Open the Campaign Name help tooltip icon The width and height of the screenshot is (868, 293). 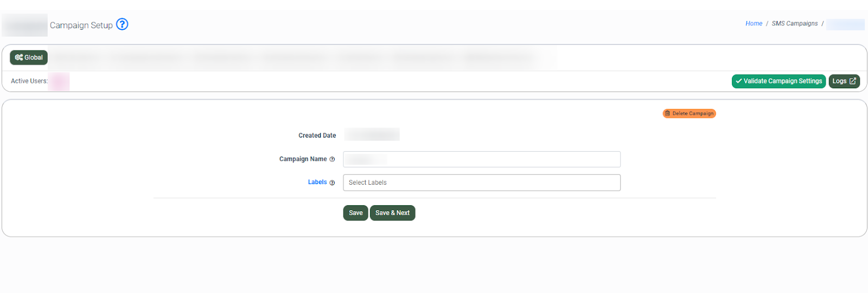click(x=332, y=159)
